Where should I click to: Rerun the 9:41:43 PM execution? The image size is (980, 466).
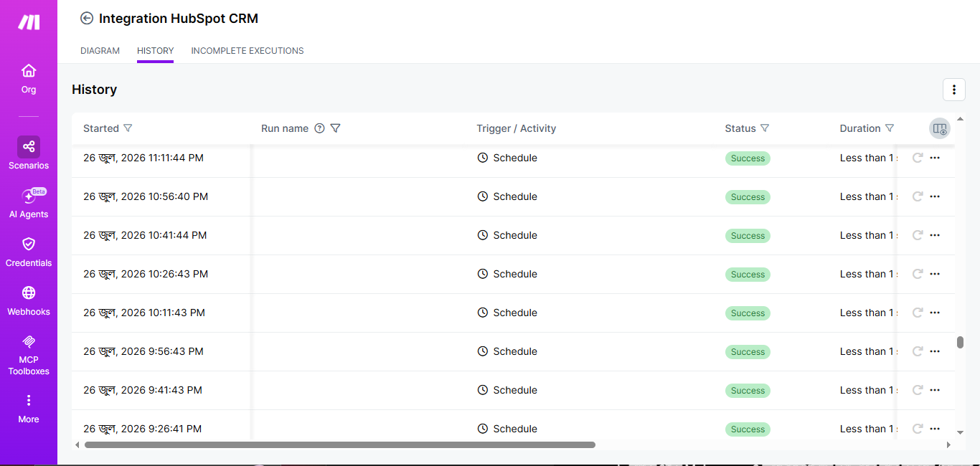pyautogui.click(x=917, y=390)
